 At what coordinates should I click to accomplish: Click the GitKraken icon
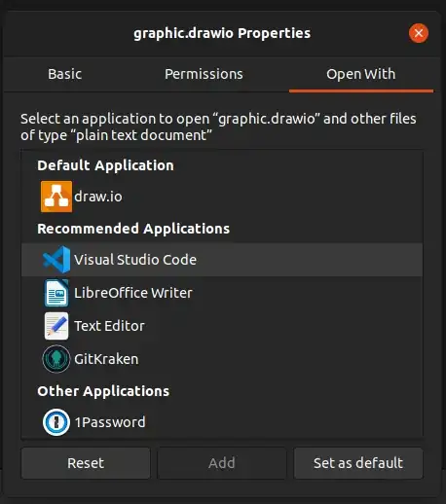pos(56,359)
